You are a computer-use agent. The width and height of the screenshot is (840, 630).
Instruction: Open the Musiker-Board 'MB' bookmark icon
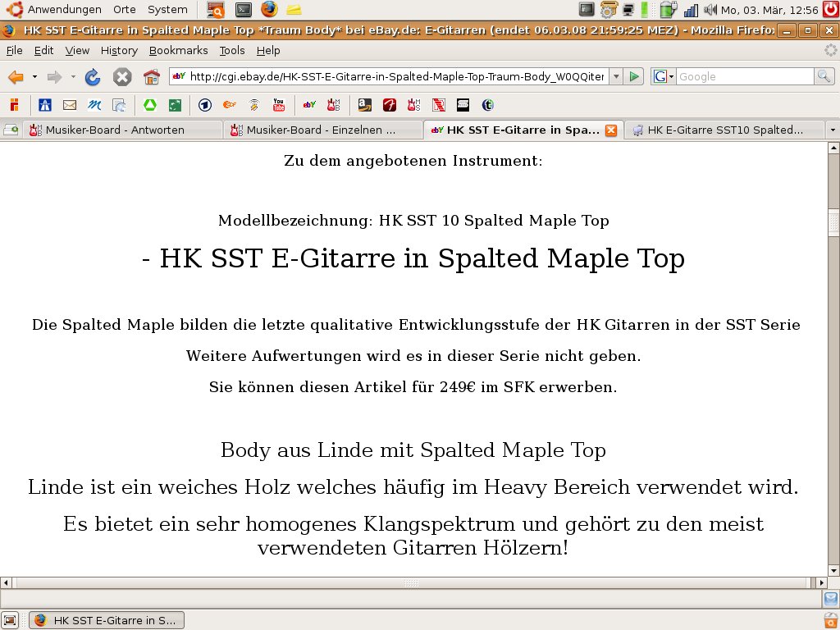point(334,105)
